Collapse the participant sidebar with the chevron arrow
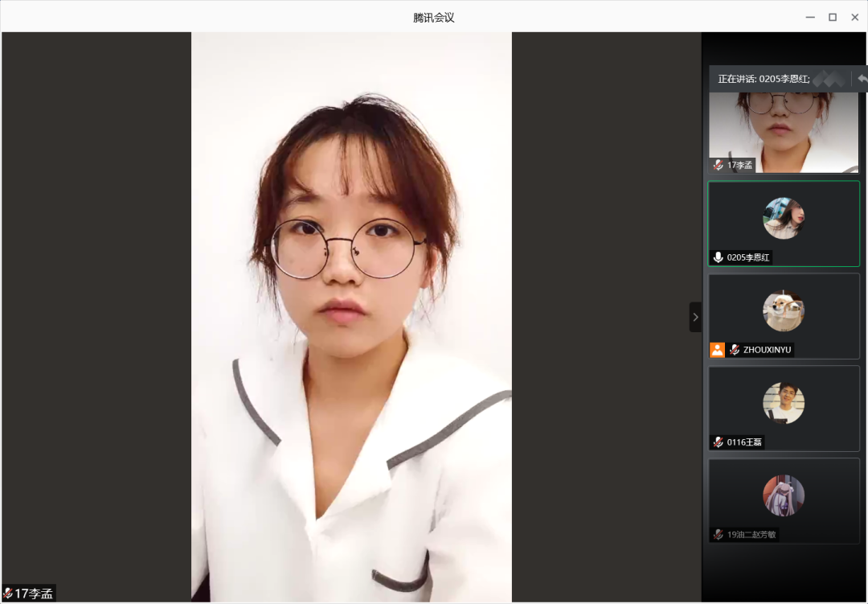The height and width of the screenshot is (604, 868). [x=695, y=317]
